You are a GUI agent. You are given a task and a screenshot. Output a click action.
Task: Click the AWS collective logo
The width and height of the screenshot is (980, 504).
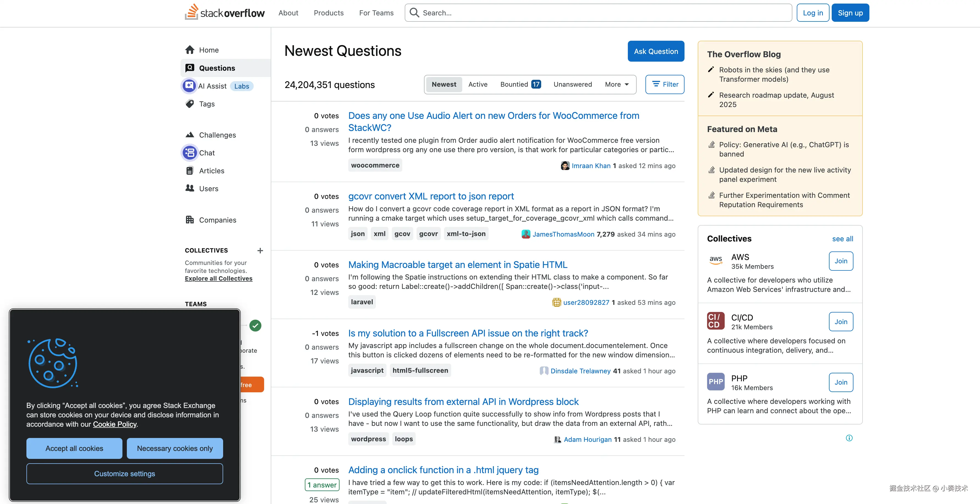click(716, 260)
